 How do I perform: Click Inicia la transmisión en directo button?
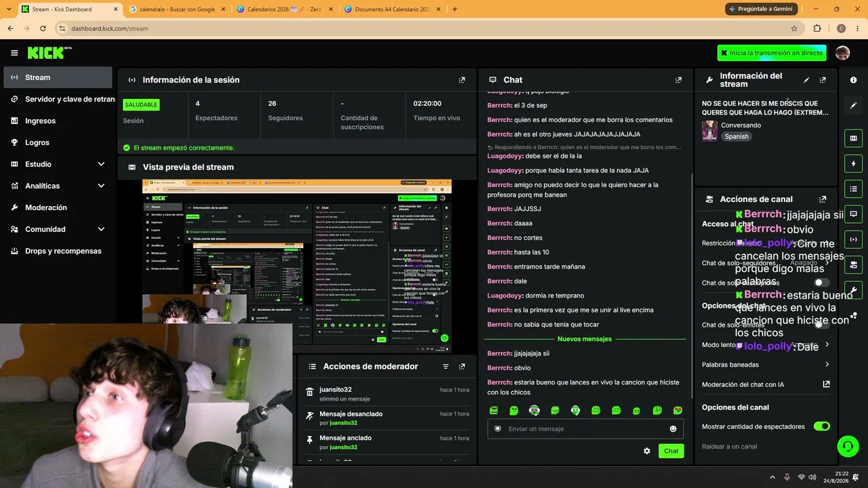click(772, 53)
